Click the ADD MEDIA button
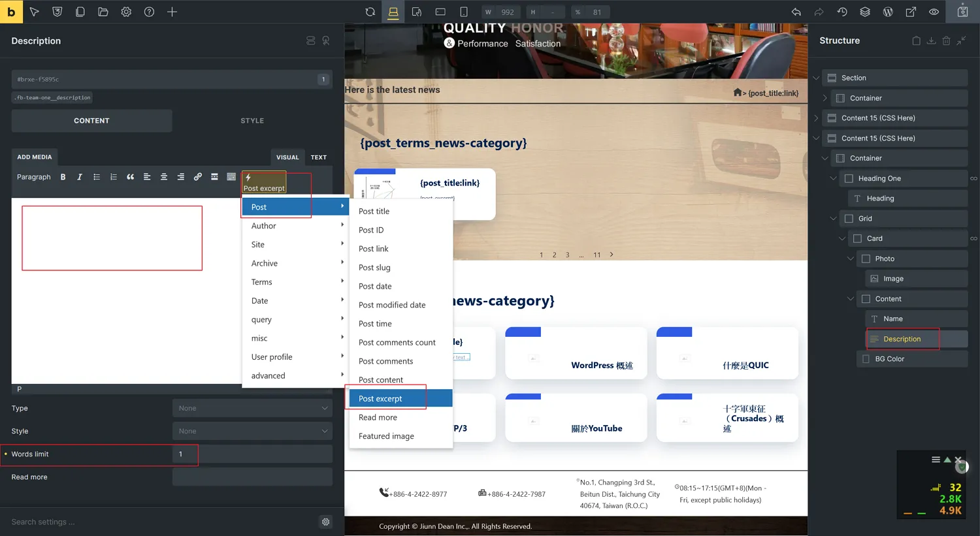The width and height of the screenshot is (980, 536). click(34, 157)
